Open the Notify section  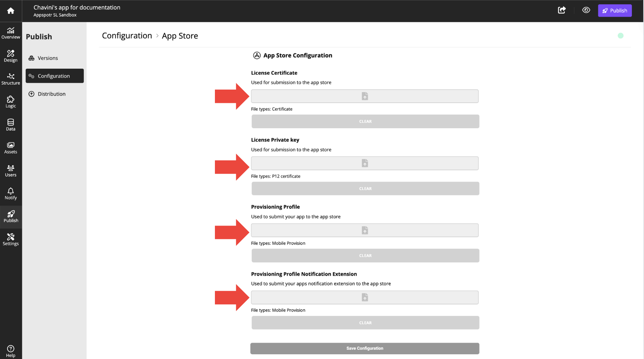click(x=11, y=194)
